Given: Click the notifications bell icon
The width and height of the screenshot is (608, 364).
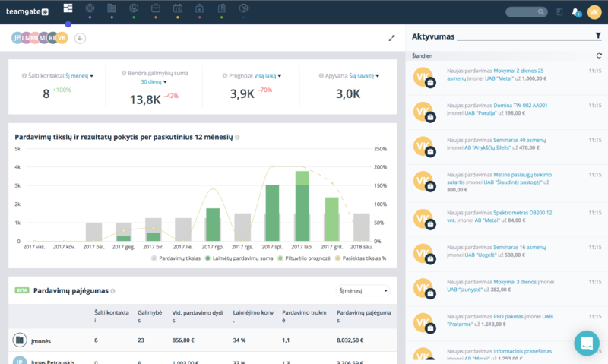Looking at the screenshot, I should [x=575, y=12].
